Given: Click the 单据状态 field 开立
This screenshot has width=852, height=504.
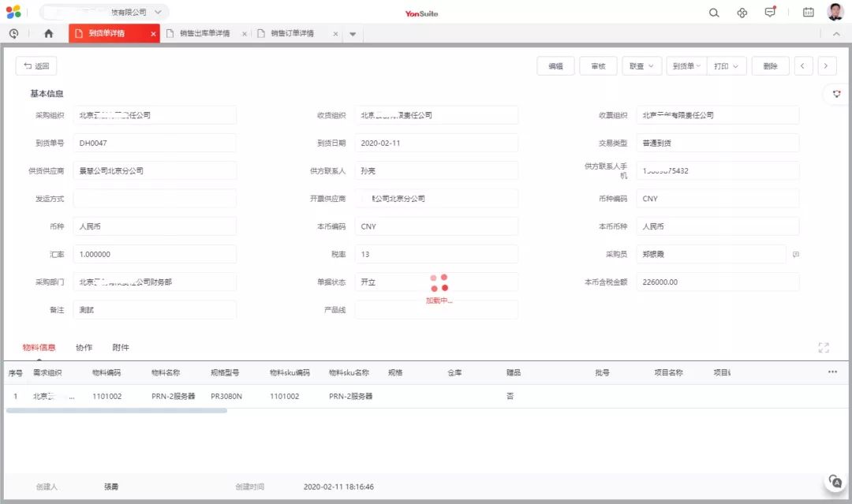Looking at the screenshot, I should click(436, 282).
